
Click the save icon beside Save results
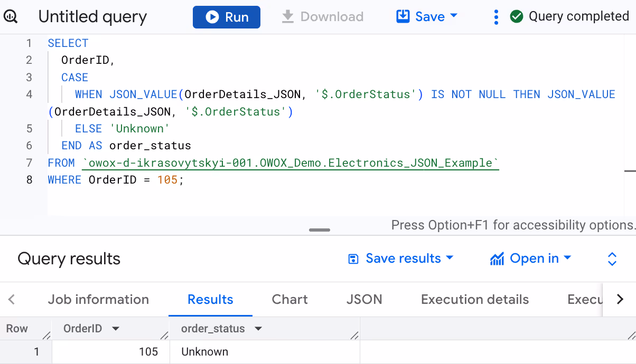pyautogui.click(x=353, y=259)
